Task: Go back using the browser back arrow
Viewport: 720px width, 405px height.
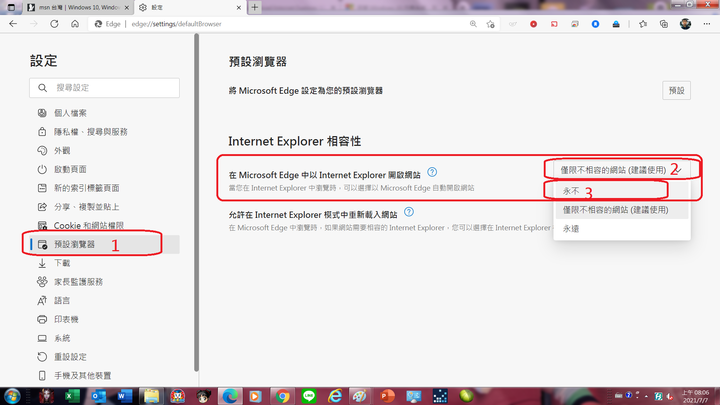Action: [x=13, y=24]
